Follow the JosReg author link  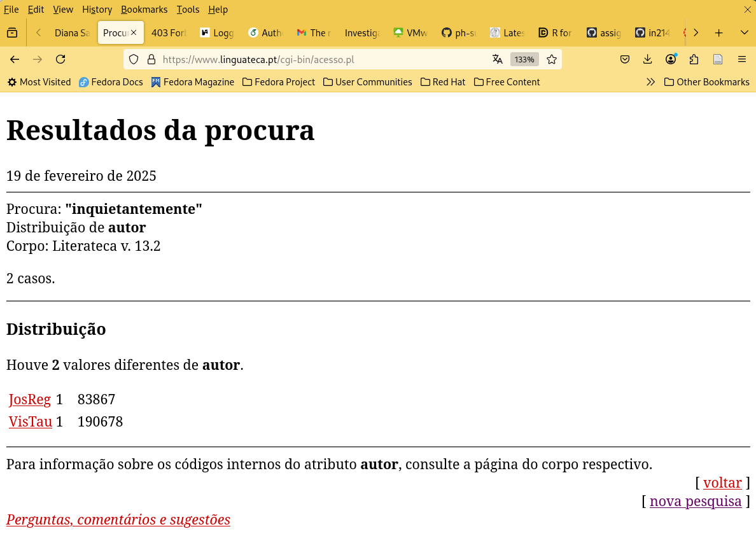point(29,399)
